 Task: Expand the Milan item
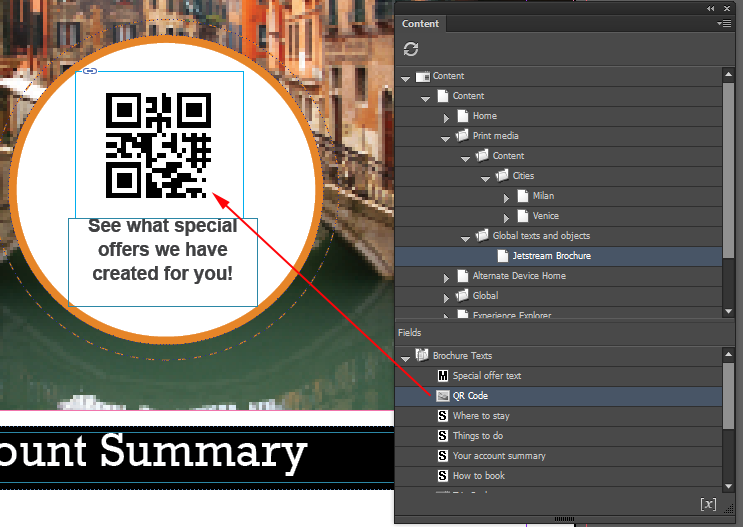click(506, 198)
